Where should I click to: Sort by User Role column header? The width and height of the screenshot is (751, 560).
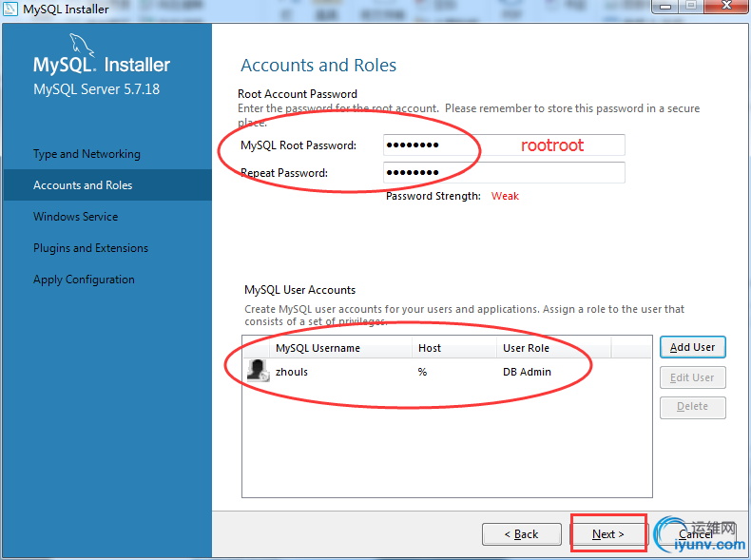(553, 348)
